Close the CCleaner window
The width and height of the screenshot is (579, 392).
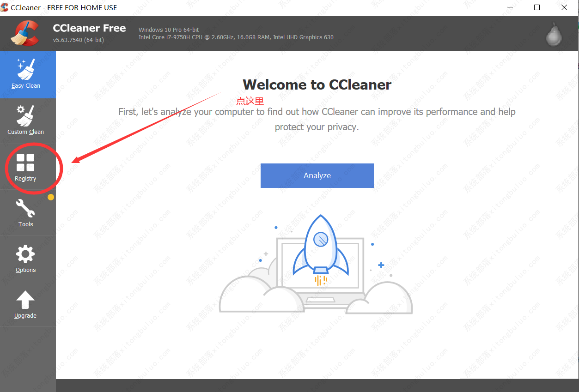(x=564, y=7)
